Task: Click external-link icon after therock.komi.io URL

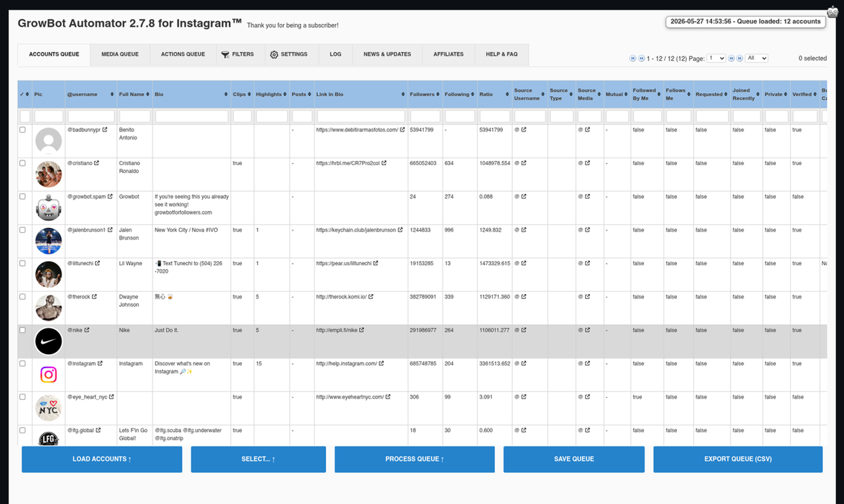Action: pyautogui.click(x=371, y=297)
